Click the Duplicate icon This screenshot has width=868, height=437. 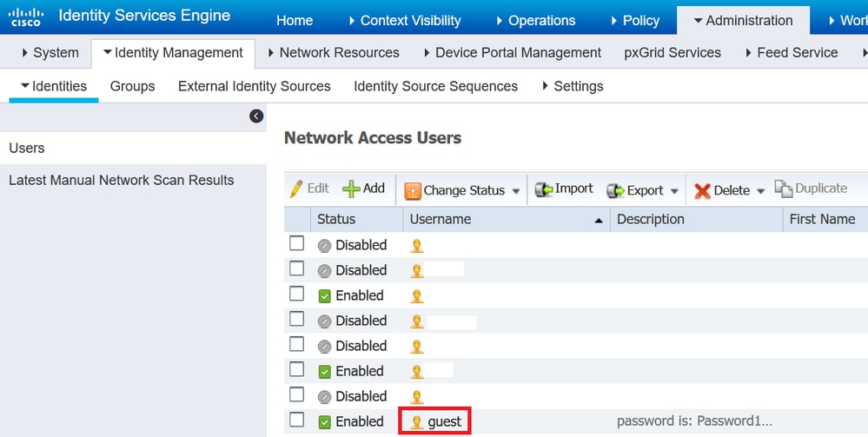[784, 189]
